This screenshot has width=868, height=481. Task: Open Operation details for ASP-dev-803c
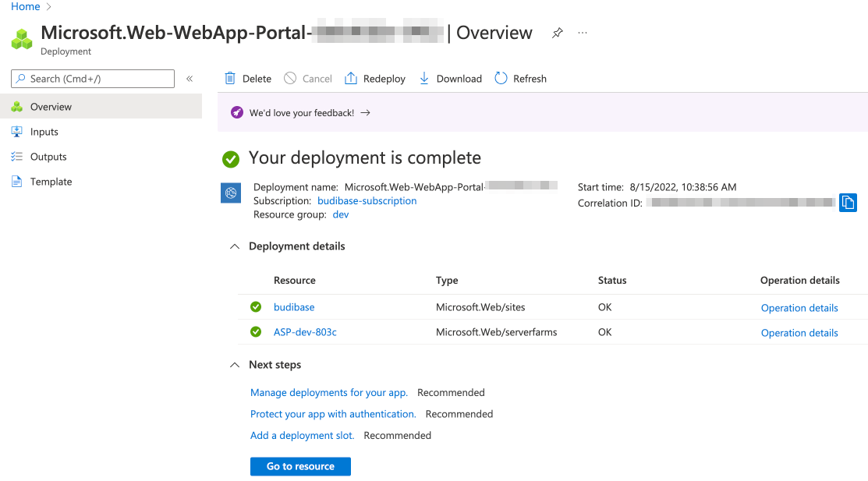(x=799, y=333)
